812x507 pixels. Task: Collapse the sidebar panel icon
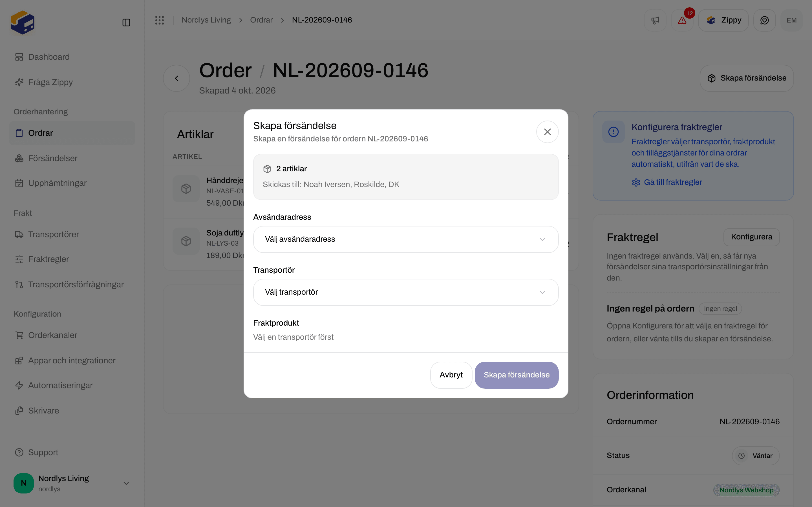point(126,23)
